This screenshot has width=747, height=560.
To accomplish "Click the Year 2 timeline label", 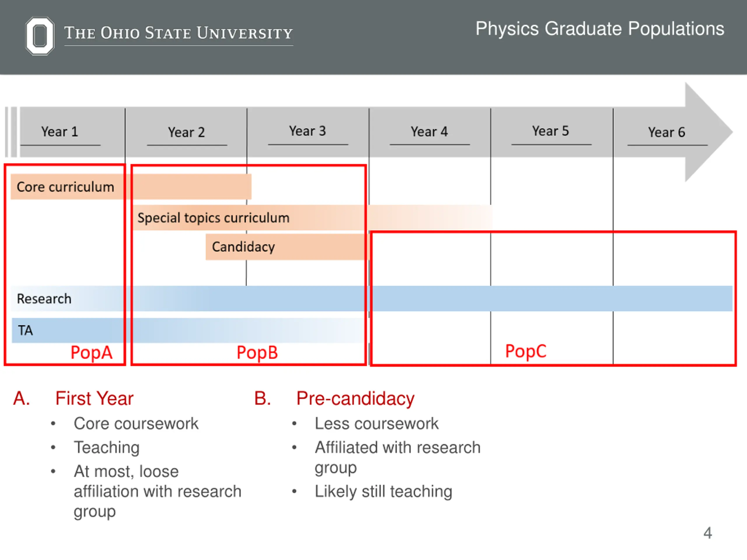I will coord(186,132).
